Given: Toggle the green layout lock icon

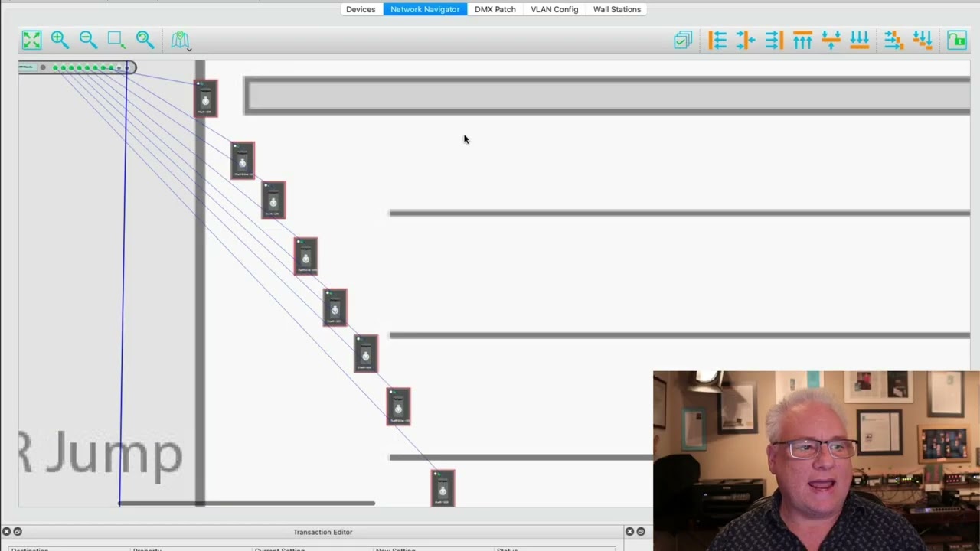Looking at the screenshot, I should click(957, 40).
